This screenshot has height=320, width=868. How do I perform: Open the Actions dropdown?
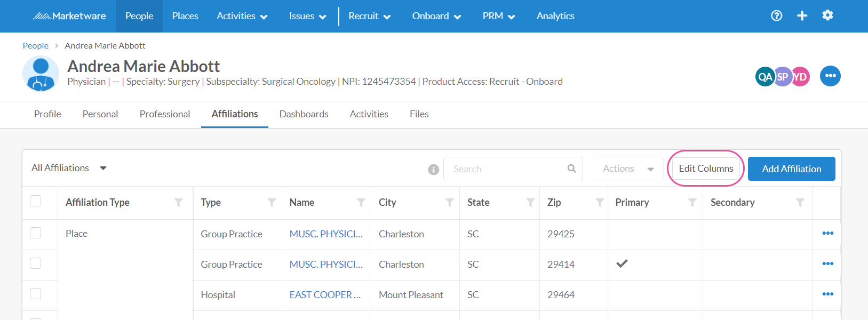(x=628, y=169)
